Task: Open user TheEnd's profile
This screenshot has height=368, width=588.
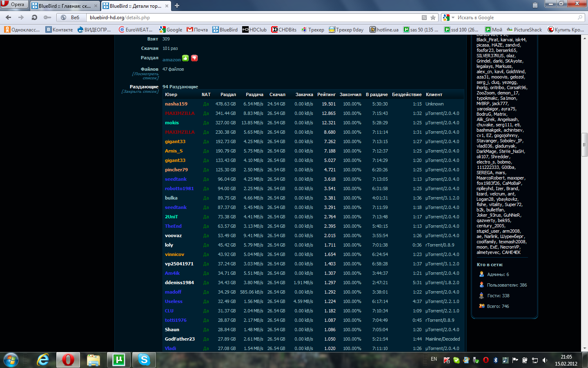Action: tap(173, 226)
